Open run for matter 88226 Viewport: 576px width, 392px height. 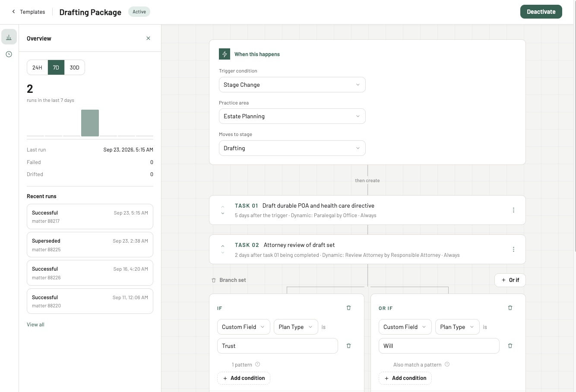coord(90,273)
